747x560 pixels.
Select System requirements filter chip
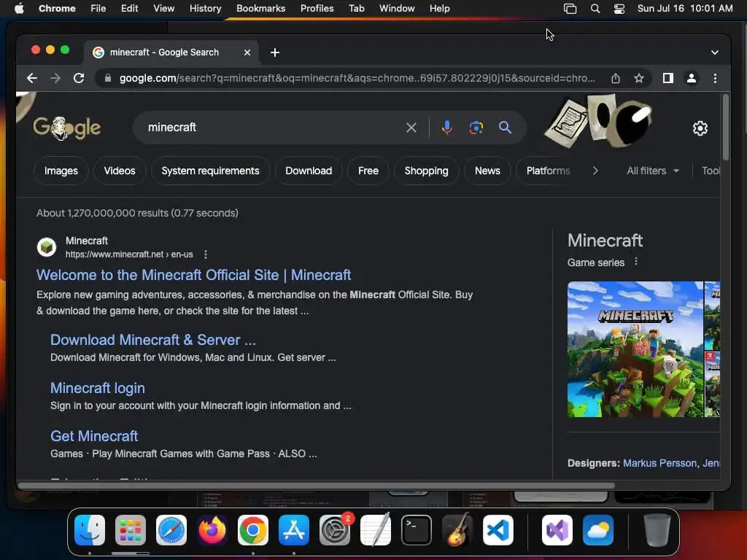click(x=210, y=171)
